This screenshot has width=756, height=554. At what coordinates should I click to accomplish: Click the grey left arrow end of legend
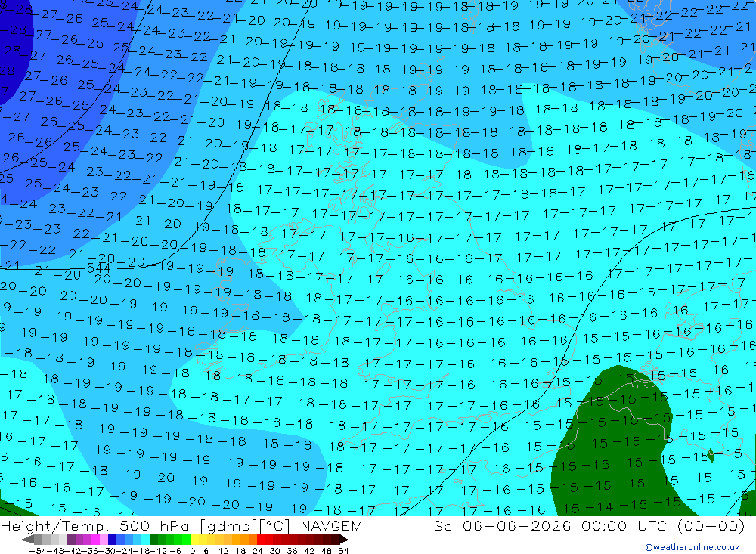[x=27, y=540]
